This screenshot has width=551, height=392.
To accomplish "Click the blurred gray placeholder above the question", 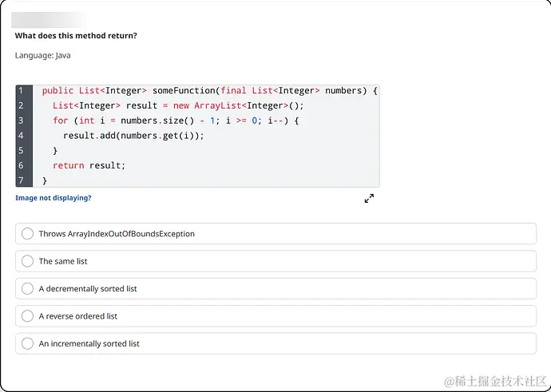I will [x=50, y=20].
